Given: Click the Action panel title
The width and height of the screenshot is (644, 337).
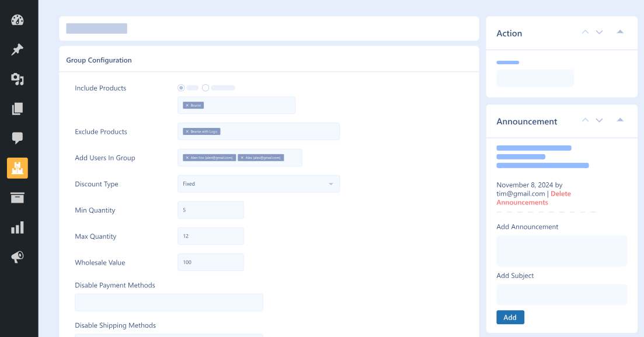Looking at the screenshot, I should pyautogui.click(x=509, y=34).
